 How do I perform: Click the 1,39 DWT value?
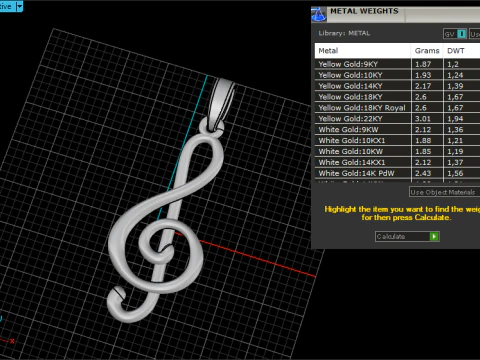[455, 86]
